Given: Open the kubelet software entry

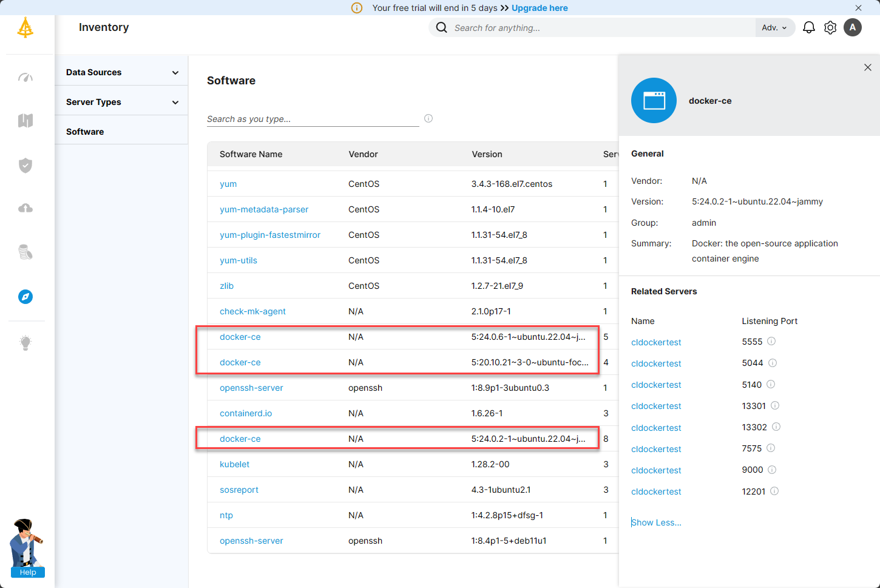Looking at the screenshot, I should (234, 464).
